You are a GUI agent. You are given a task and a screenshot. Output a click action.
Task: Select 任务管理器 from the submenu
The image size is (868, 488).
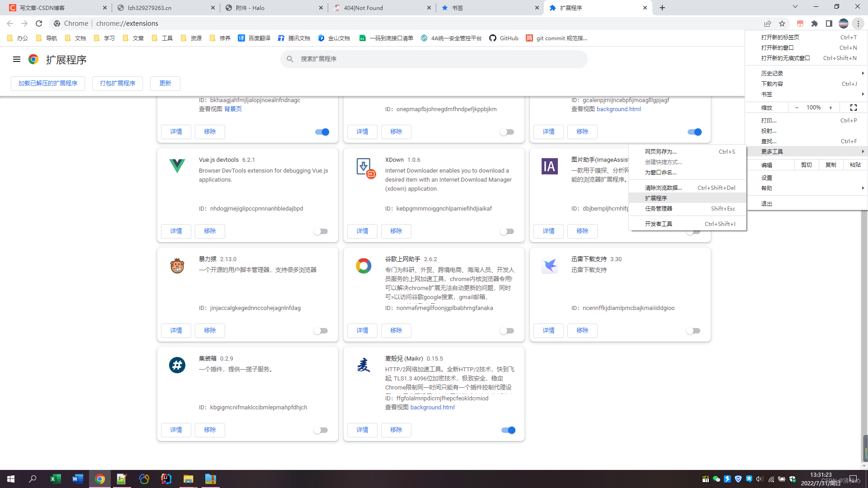[659, 209]
